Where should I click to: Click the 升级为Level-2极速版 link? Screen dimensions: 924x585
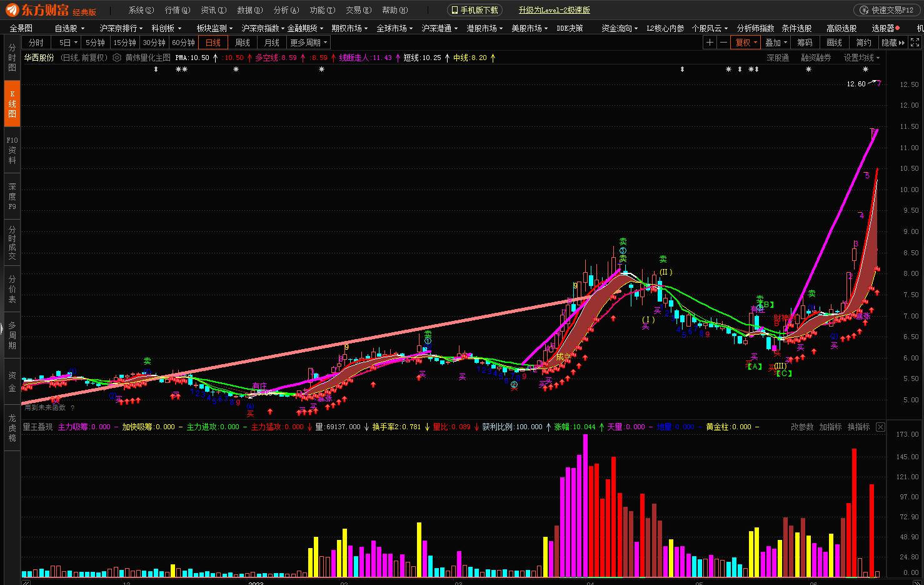tap(554, 10)
